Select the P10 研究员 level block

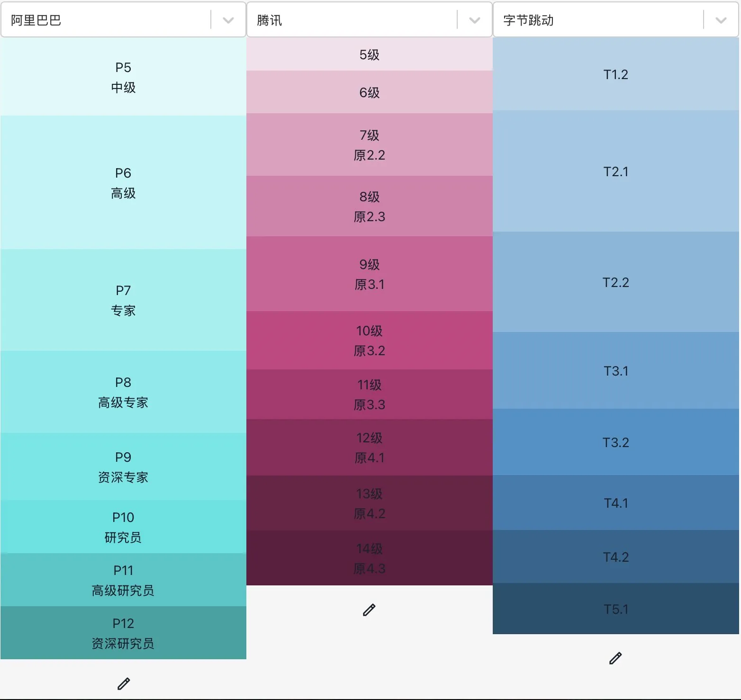click(x=123, y=527)
